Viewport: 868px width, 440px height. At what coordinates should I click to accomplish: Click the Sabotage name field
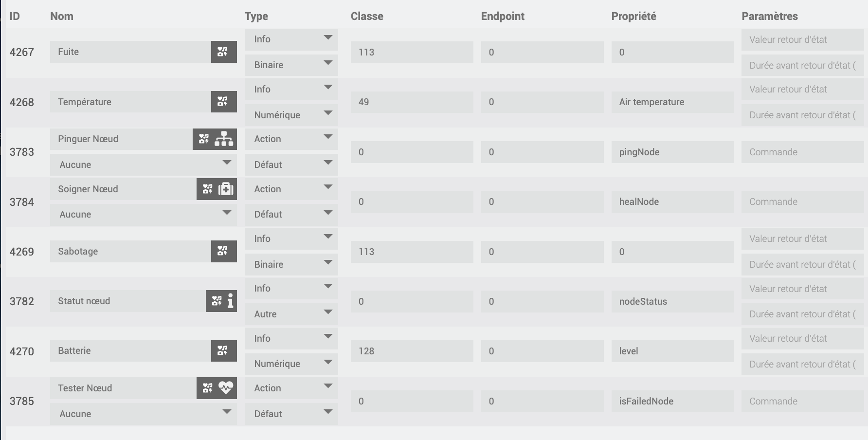130,251
